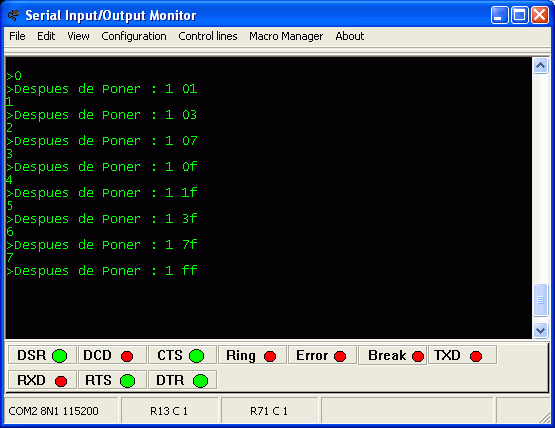This screenshot has height=428, width=555.
Task: Click the scroll up arrow of terminal
Action: 540,65
